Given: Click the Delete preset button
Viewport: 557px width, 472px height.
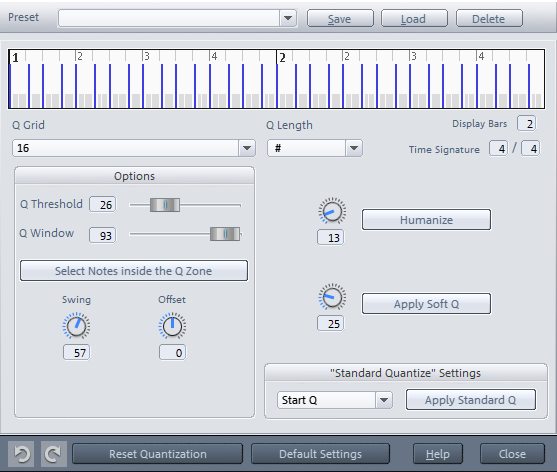Looking at the screenshot, I should pyautogui.click(x=489, y=18).
